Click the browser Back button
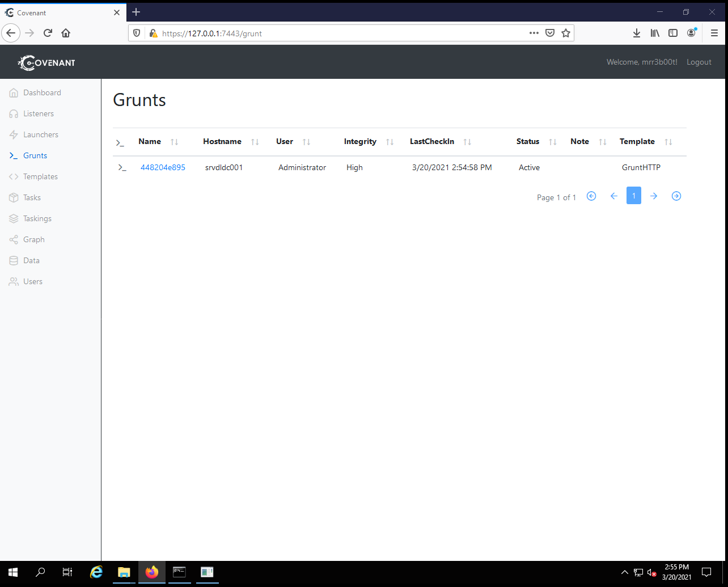728x587 pixels. point(11,33)
